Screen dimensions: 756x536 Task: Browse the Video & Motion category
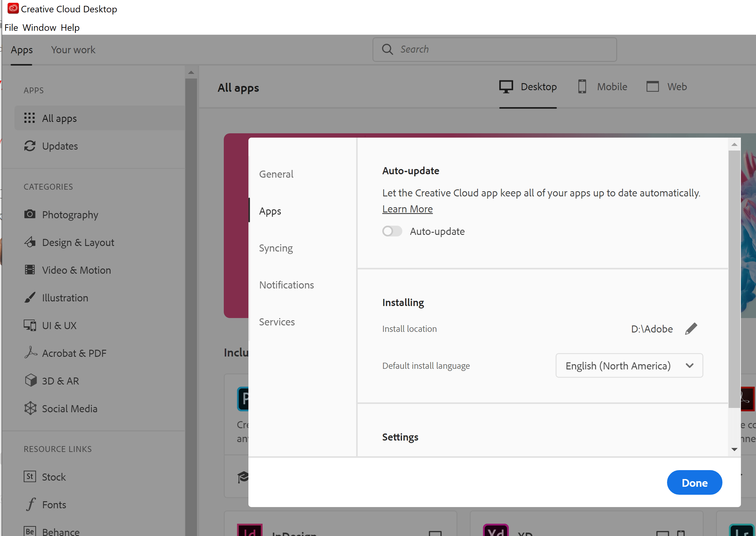coord(77,270)
